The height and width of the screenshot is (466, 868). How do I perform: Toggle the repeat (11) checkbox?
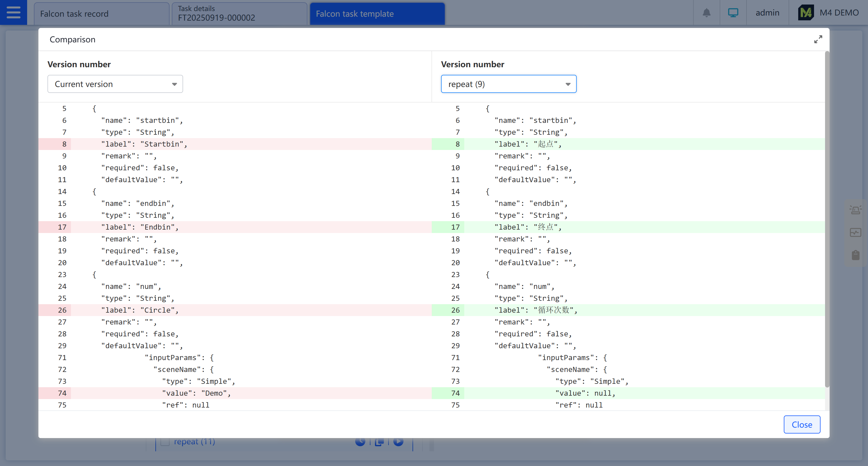tap(165, 441)
